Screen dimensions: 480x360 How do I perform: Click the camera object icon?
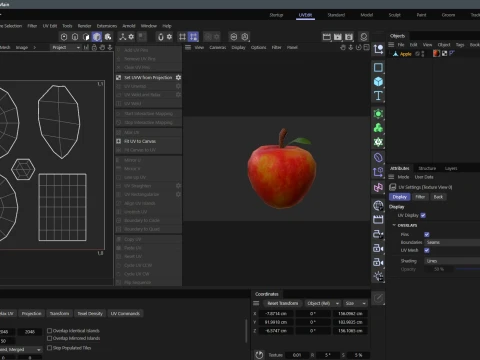pos(378,248)
